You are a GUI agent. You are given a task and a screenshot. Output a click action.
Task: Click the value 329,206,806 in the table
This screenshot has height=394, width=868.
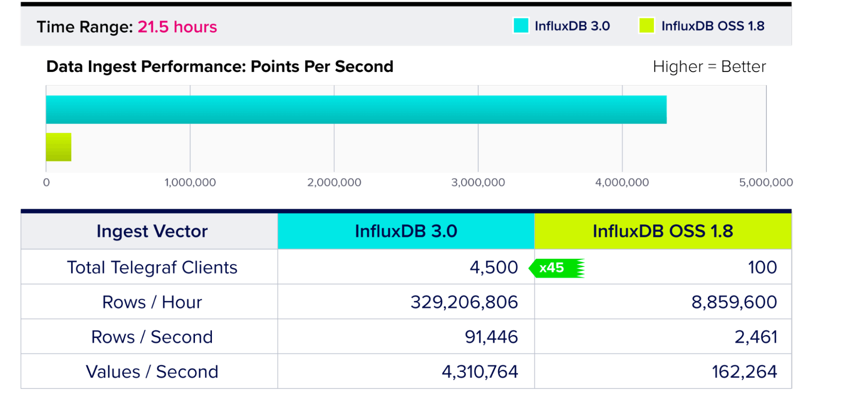[464, 302]
